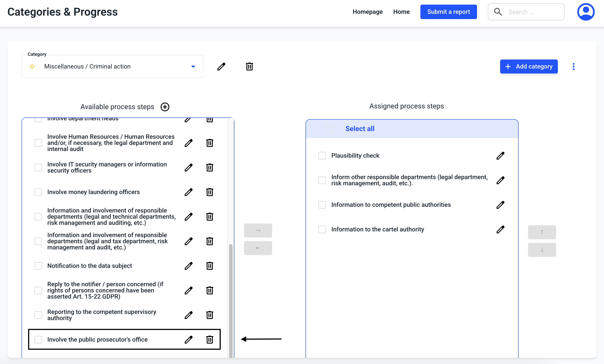This screenshot has width=604, height=364.
Task: Edit the Involve money laundering officers step
Action: (x=188, y=192)
